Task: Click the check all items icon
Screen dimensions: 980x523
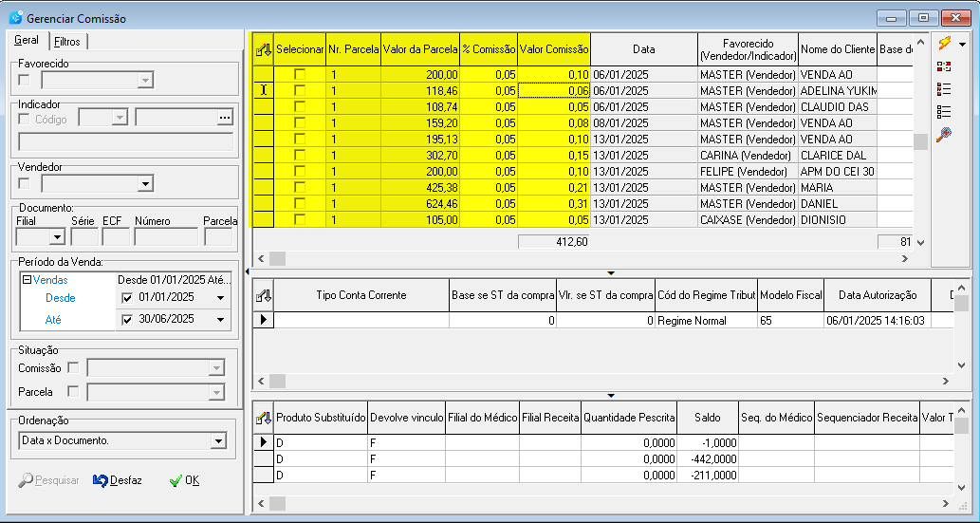Action: coord(944,89)
